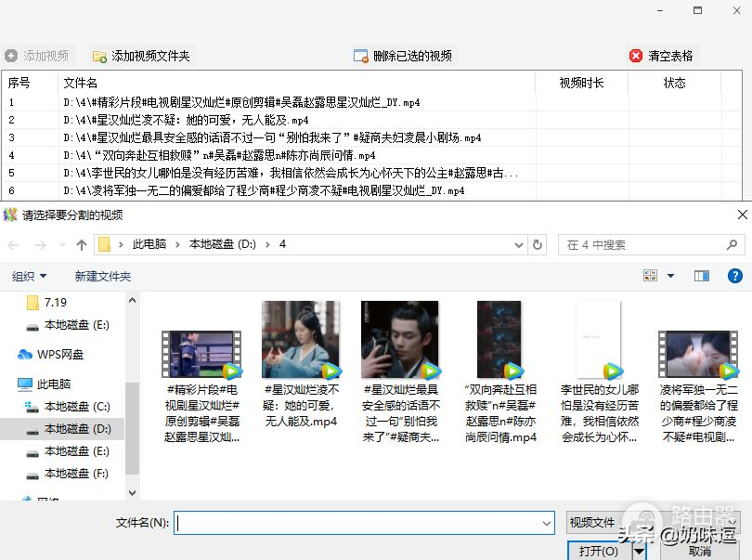
Task: Click the 打开(O) button
Action: (x=599, y=552)
